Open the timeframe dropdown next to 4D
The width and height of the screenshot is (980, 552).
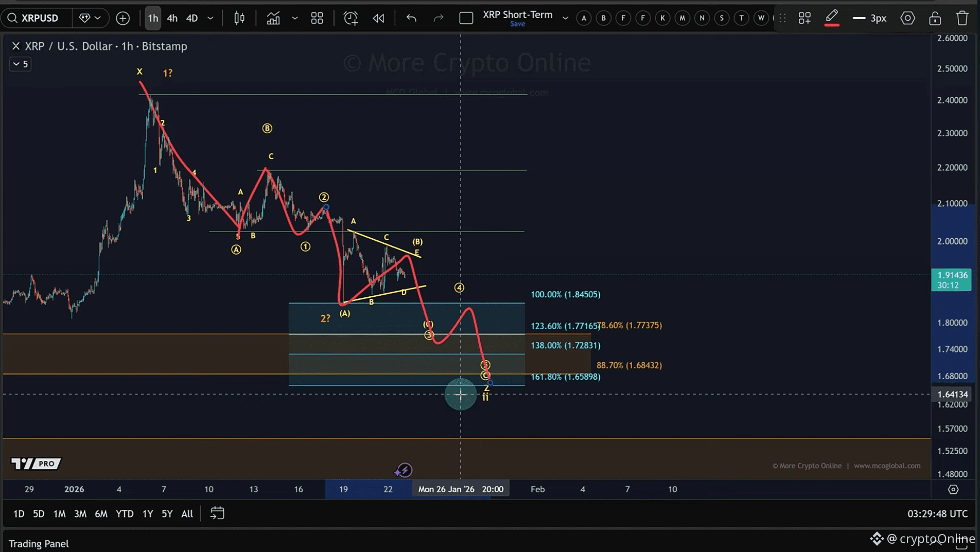210,18
